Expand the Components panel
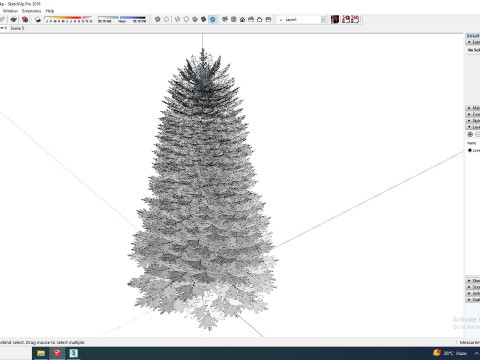 [469, 114]
